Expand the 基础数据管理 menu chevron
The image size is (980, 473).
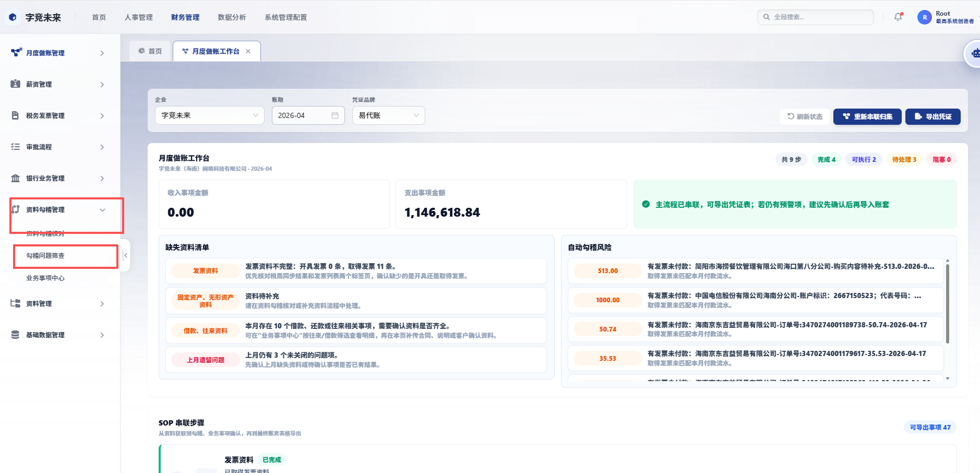pos(102,335)
